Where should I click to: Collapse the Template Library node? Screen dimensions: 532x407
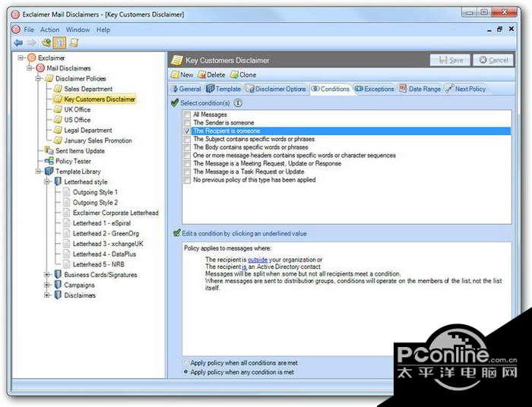(x=39, y=172)
